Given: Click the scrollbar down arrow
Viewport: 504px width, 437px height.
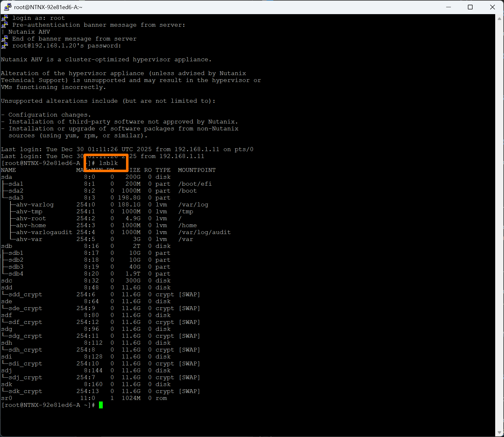Looking at the screenshot, I should click(x=499, y=433).
